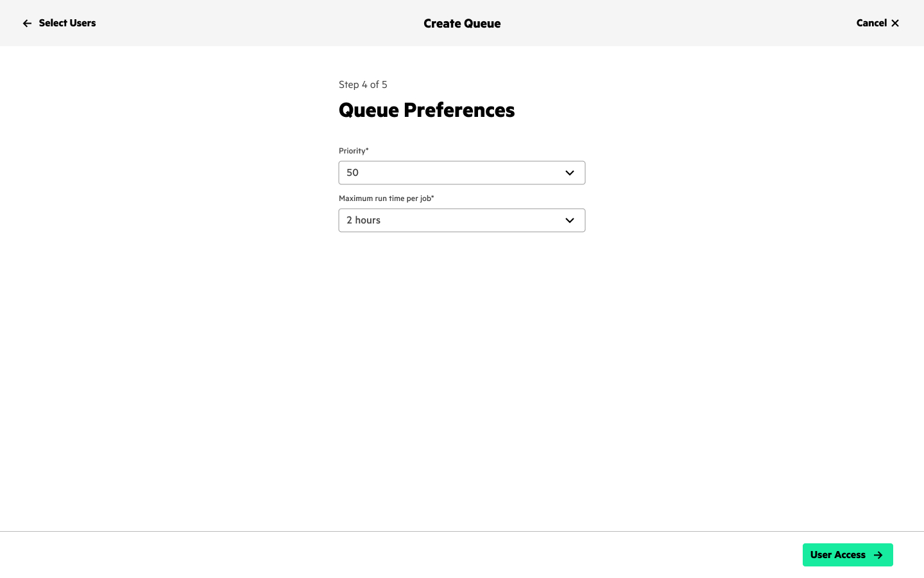The height and width of the screenshot is (578, 924).
Task: Click the chevron on 2 hours field
Action: (x=570, y=220)
